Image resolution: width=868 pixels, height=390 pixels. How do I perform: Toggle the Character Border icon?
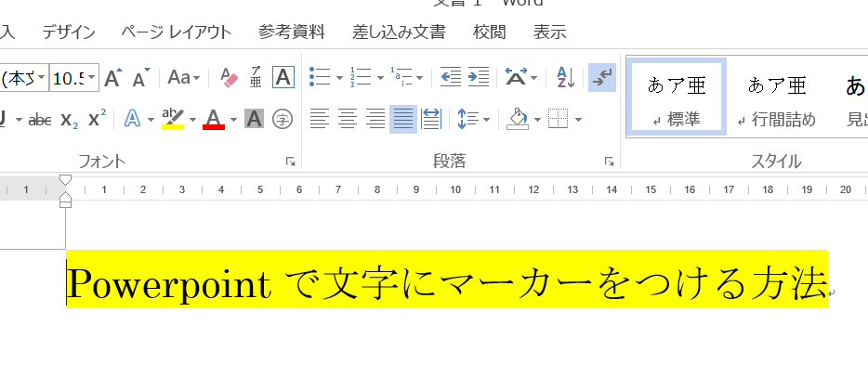tap(283, 77)
